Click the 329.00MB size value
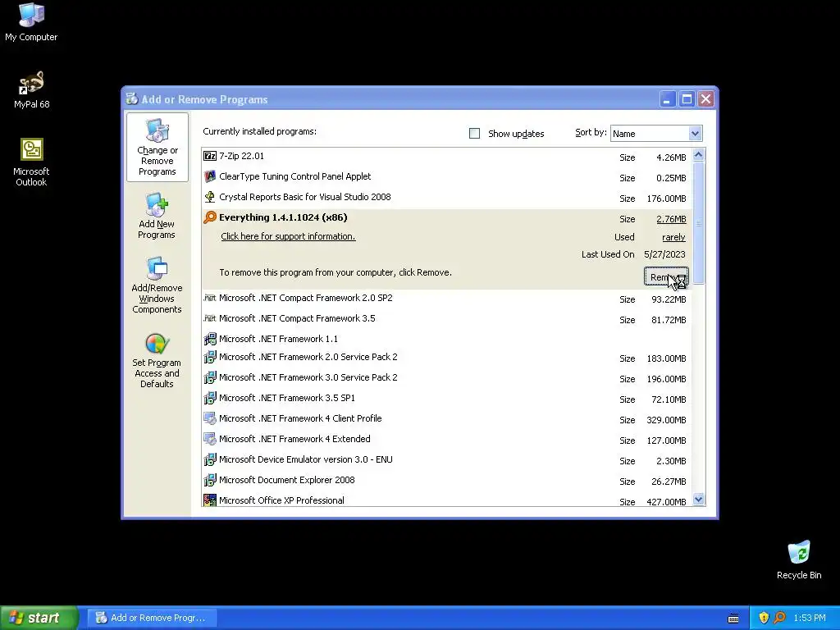 666,420
